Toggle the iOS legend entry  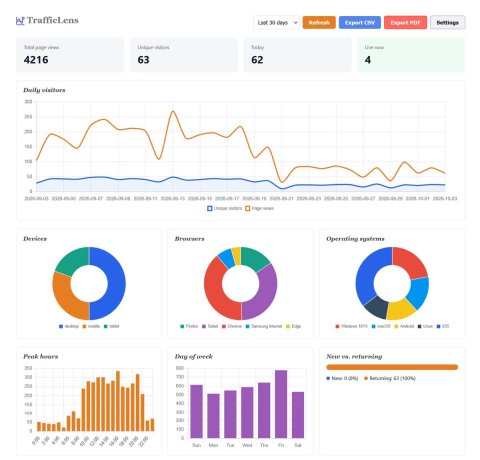click(x=443, y=326)
